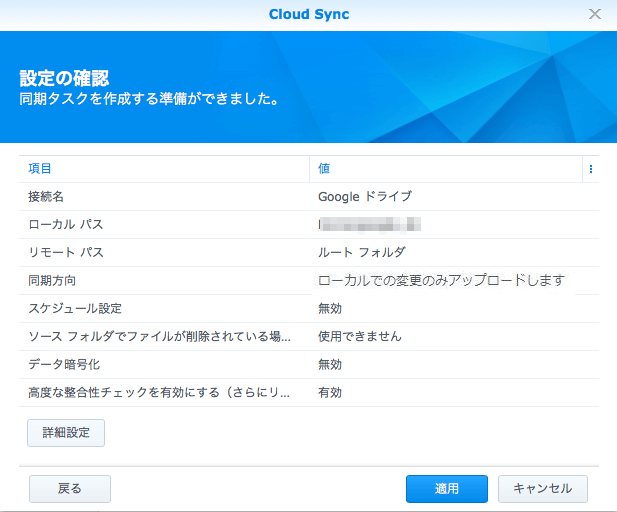Image resolution: width=617 pixels, height=512 pixels.
Task: Select the 接続名 row label
Action: pyautogui.click(x=46, y=196)
